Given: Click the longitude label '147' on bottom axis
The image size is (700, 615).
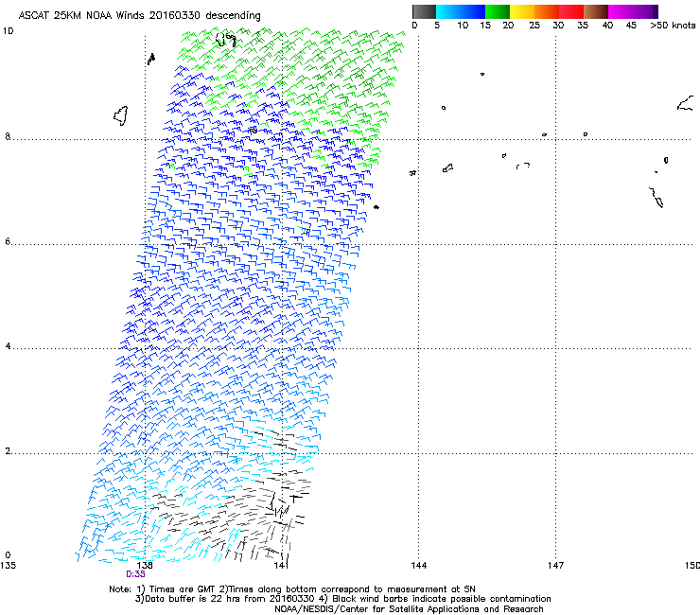Looking at the screenshot, I should tap(555, 566).
